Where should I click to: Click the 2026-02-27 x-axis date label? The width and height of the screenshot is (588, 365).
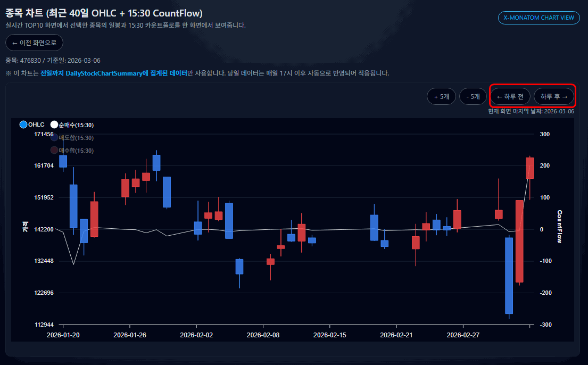pos(463,335)
